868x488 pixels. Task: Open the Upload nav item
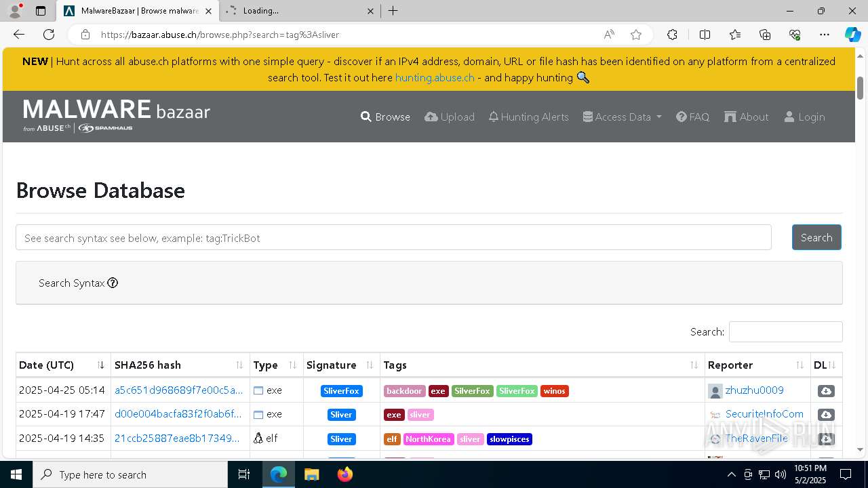[x=450, y=117]
